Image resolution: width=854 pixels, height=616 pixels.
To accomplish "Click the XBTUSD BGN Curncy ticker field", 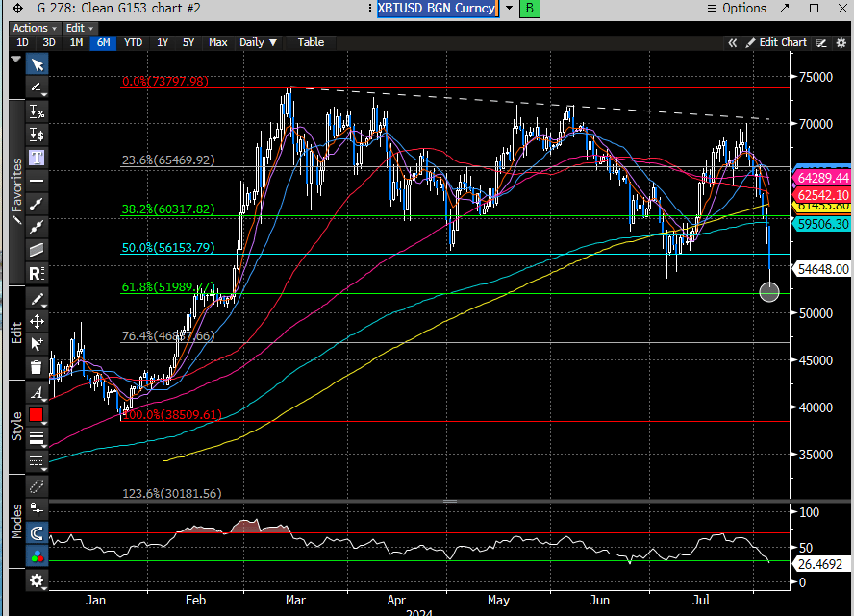I will coord(436,9).
